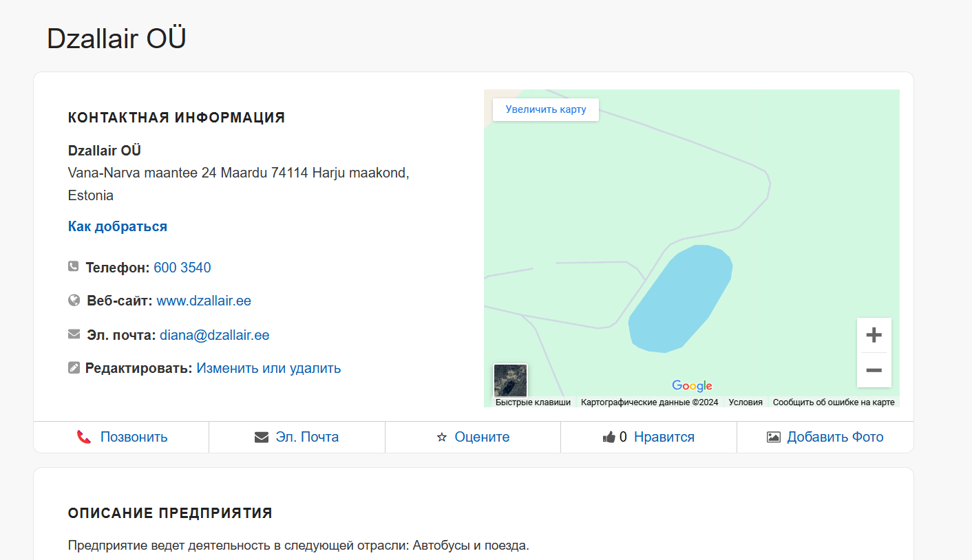Screen dimensions: 972x560
Task: Call phone number 600 3540
Action: [x=182, y=268]
